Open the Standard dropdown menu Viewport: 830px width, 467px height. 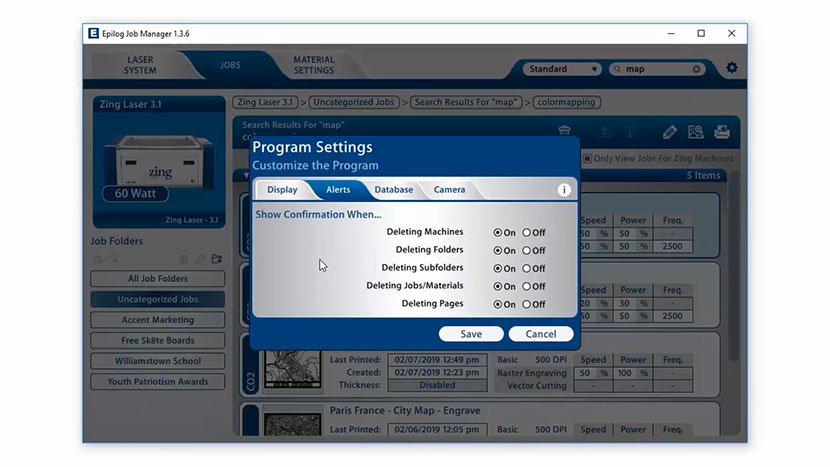click(562, 69)
